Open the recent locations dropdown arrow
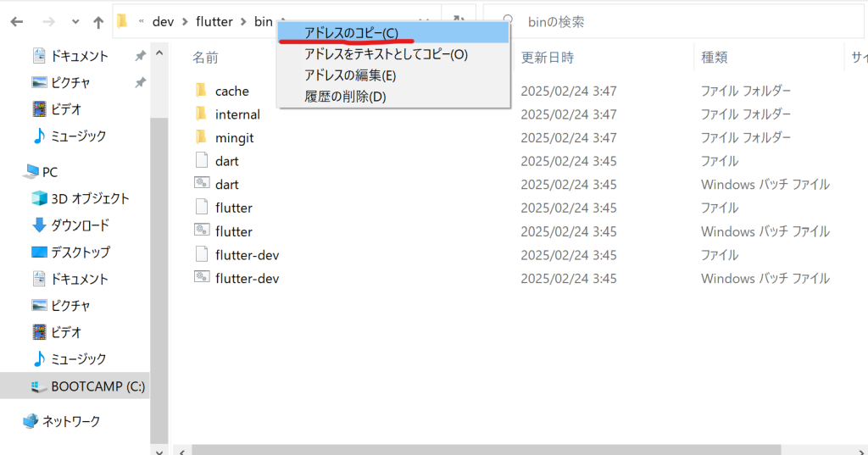Image resolution: width=868 pixels, height=455 pixels. click(x=74, y=22)
